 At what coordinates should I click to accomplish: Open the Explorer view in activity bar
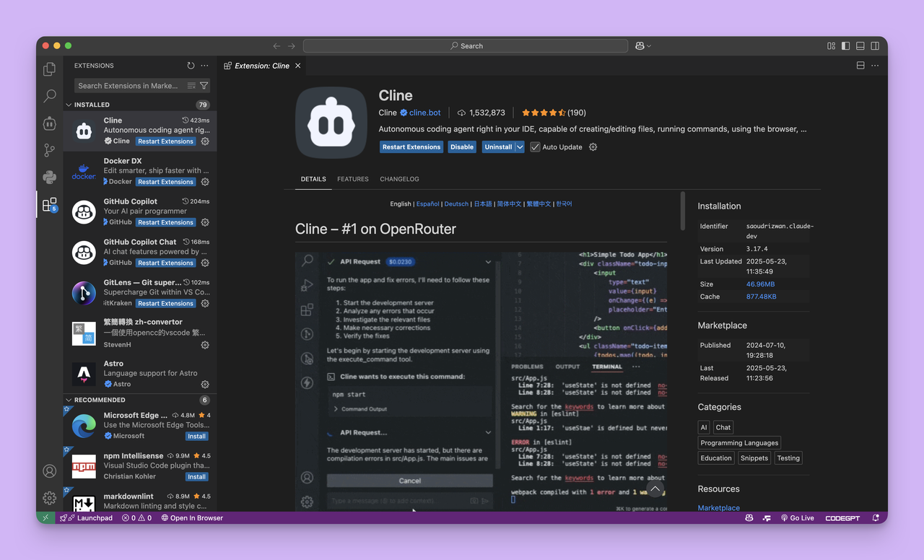[49, 69]
